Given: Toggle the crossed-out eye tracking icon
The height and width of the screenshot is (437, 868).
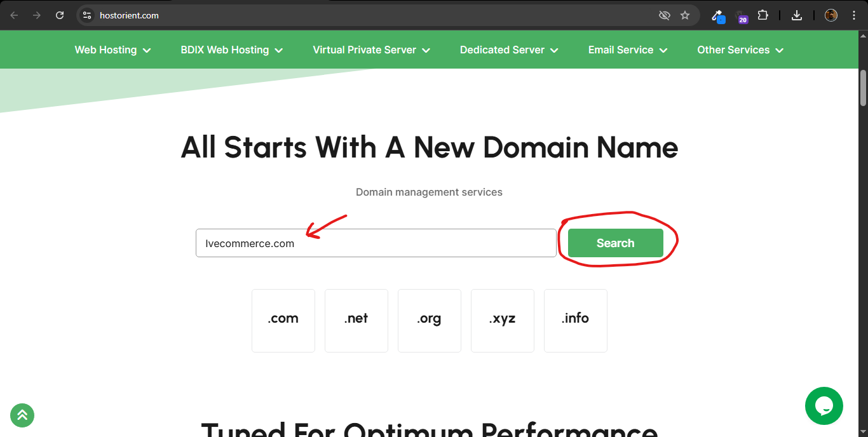Looking at the screenshot, I should pyautogui.click(x=664, y=15).
